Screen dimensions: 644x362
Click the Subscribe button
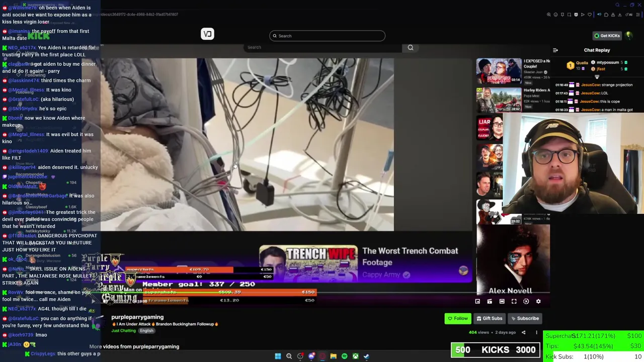point(525,318)
